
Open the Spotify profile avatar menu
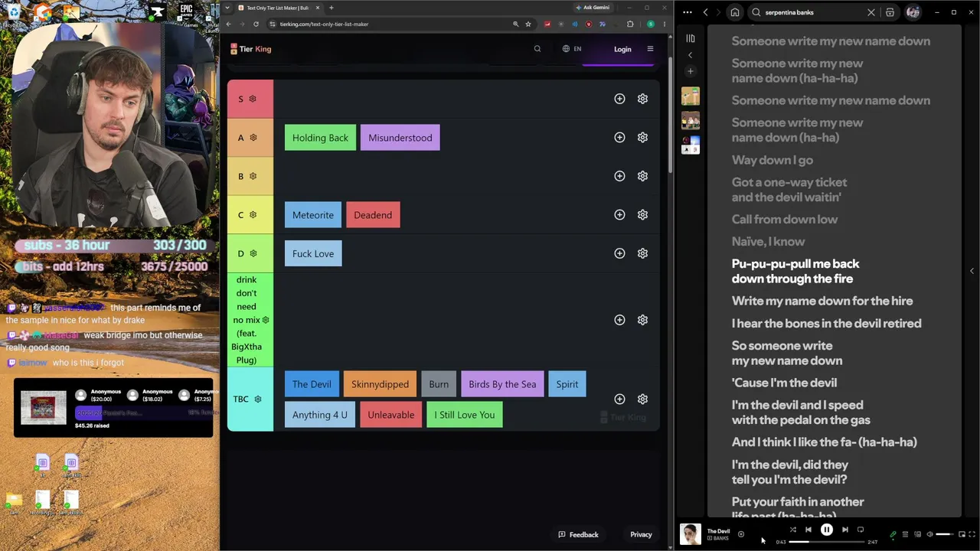tap(913, 12)
